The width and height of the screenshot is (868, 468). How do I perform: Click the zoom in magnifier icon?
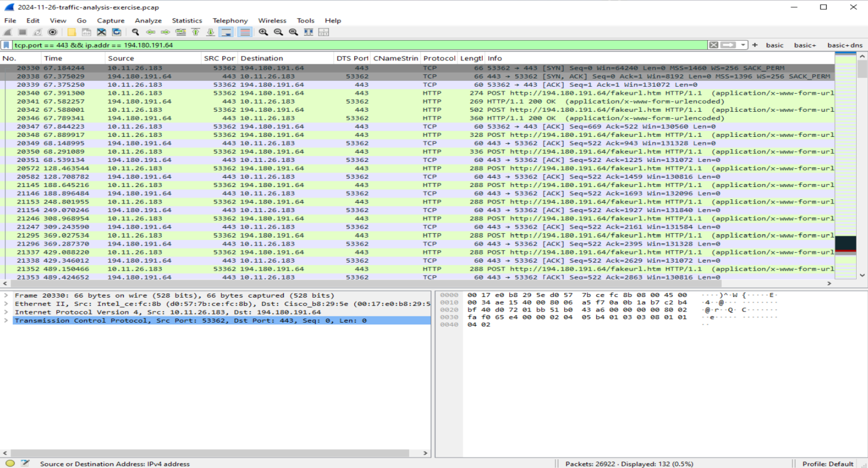click(264, 32)
